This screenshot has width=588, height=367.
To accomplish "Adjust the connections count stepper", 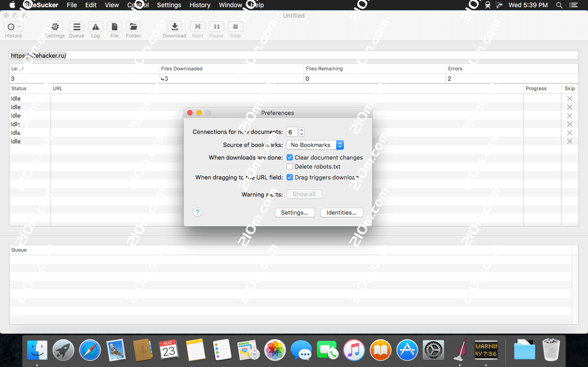I will [302, 132].
